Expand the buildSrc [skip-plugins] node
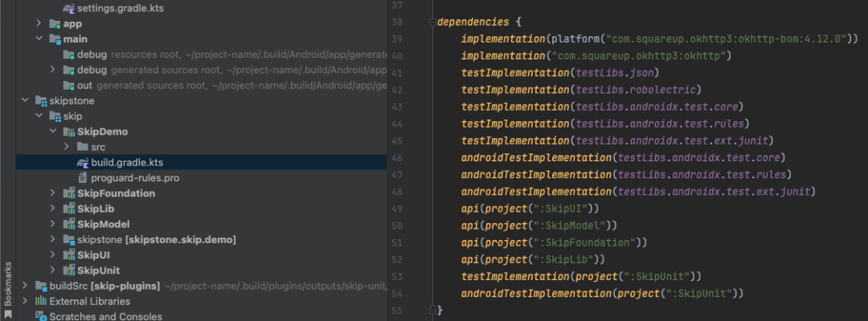 (x=25, y=286)
